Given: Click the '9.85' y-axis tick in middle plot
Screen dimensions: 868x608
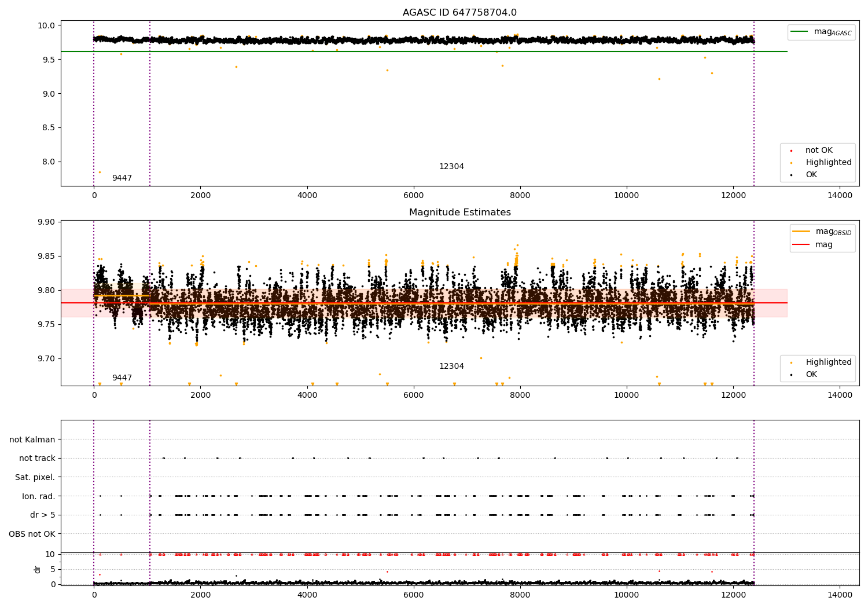Looking at the screenshot, I should [x=47, y=257].
